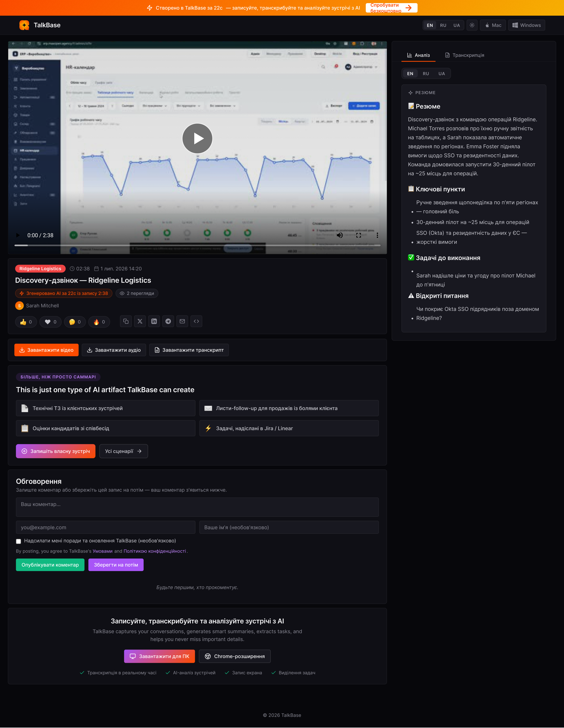Open the video player's three-dot options menu
564x728 pixels.
coord(377,235)
